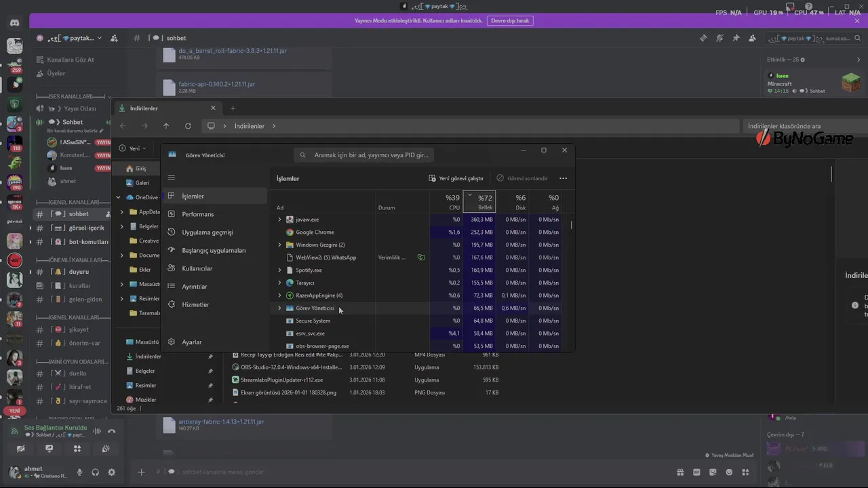Open Hizmetler tab in Task Manager
Viewport: 868px width, 488px height.
click(214, 304)
